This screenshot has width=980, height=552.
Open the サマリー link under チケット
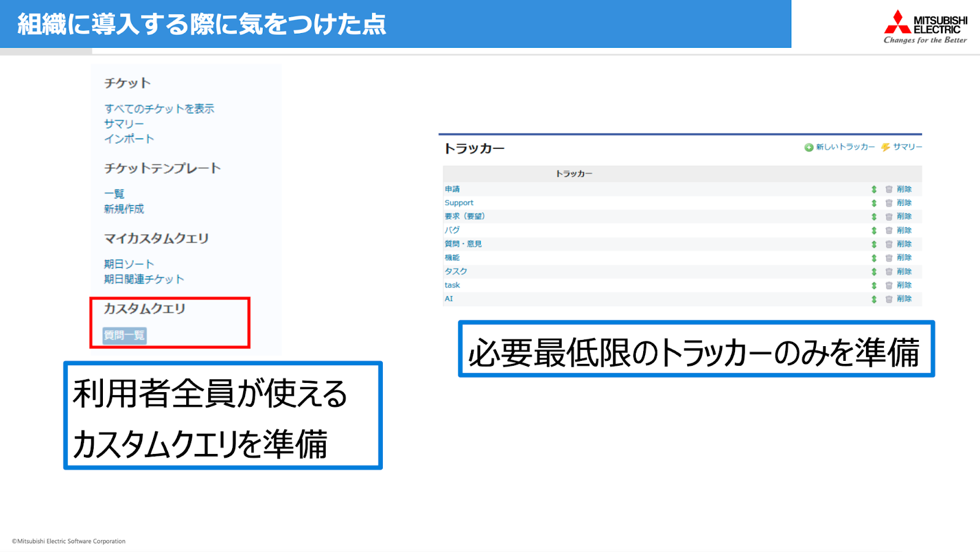tap(124, 124)
